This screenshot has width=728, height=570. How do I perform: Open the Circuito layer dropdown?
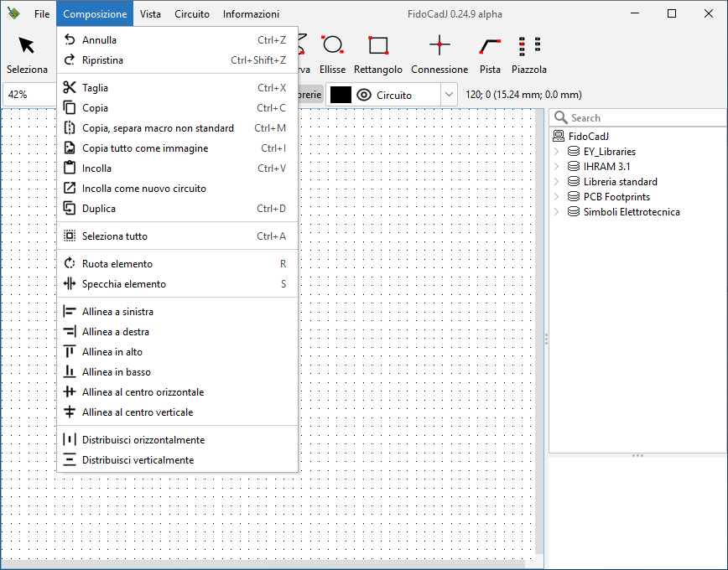point(449,95)
